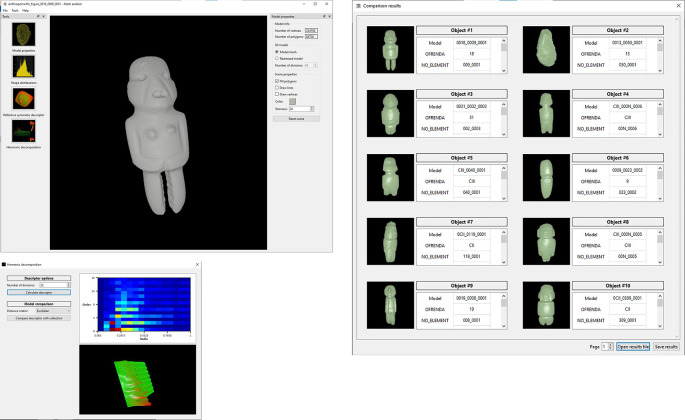
Task: Open the Tools menu
Action: click(x=15, y=10)
